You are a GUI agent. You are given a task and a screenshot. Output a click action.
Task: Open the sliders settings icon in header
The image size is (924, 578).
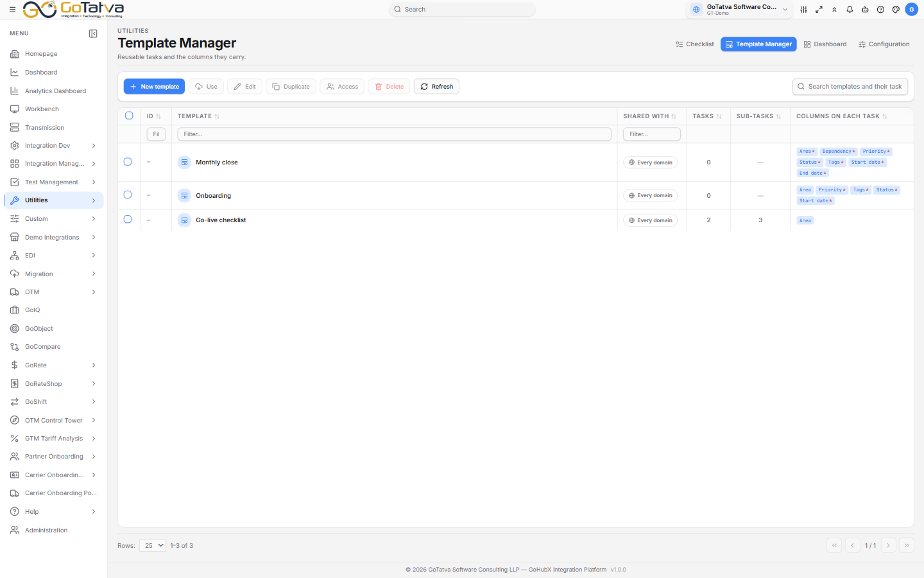(803, 10)
